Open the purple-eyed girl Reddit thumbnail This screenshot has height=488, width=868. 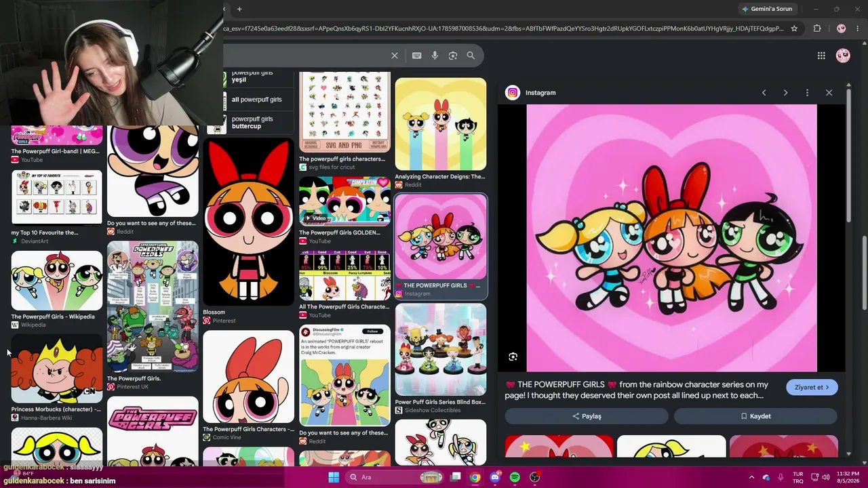click(153, 171)
